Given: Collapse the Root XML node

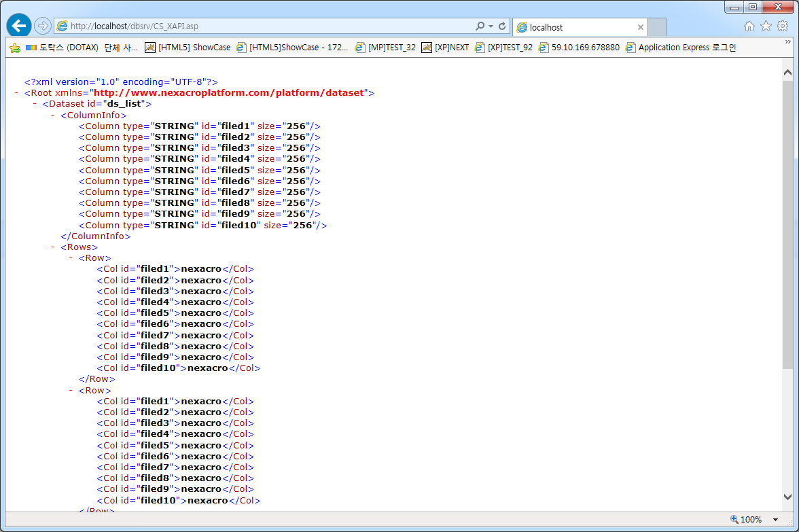Looking at the screenshot, I should tap(16, 92).
